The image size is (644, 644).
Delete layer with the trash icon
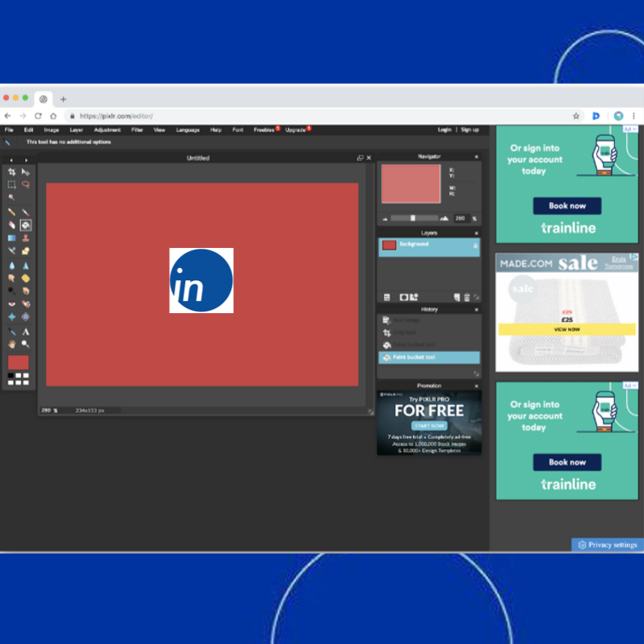(467, 297)
